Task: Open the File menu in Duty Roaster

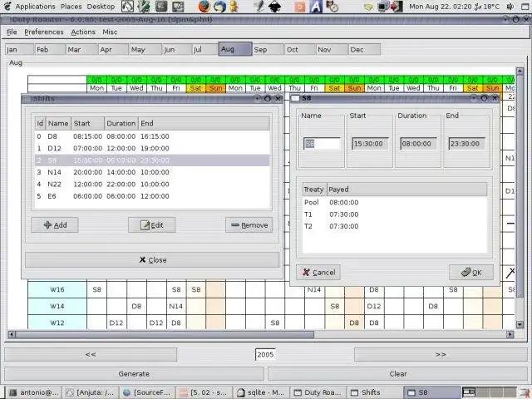Action: (x=12, y=32)
